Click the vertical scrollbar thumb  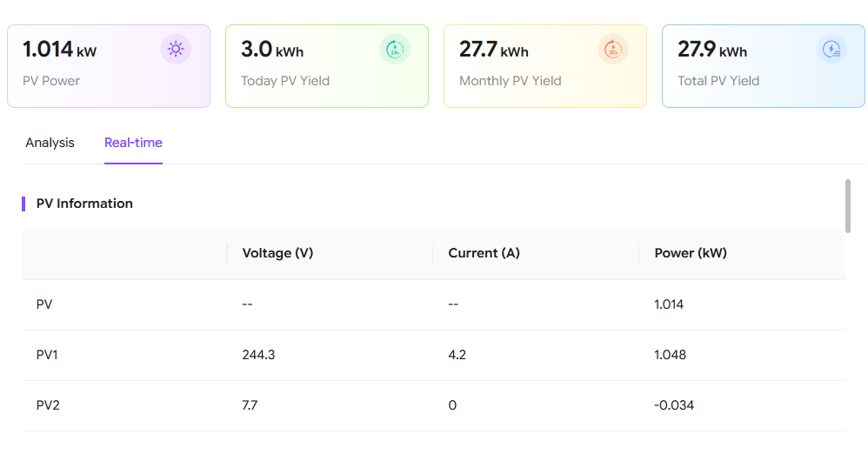pyautogui.click(x=847, y=206)
